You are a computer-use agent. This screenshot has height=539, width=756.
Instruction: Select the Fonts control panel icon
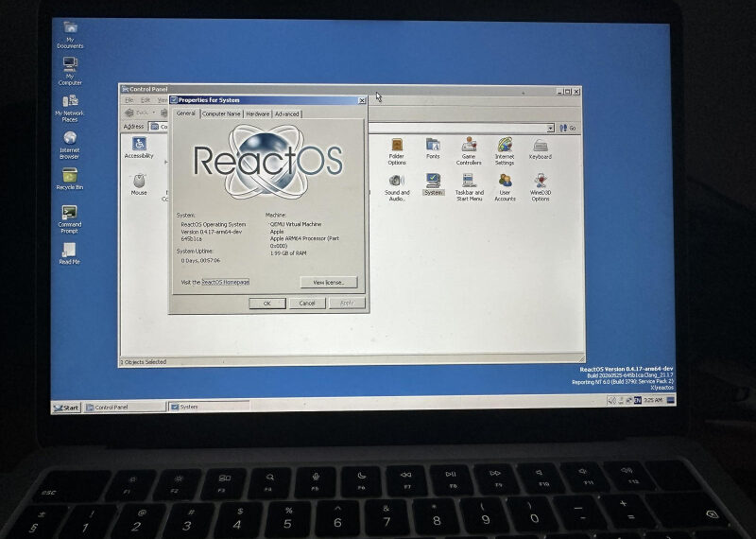433,148
